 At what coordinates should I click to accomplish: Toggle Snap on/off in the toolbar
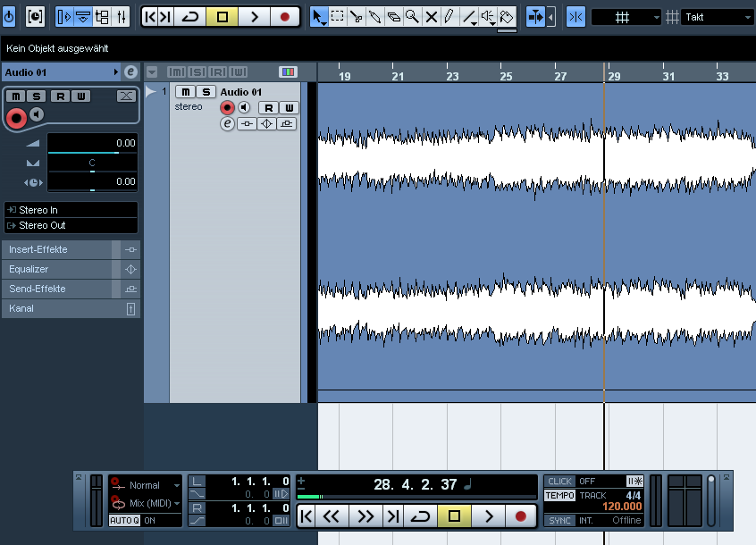[x=575, y=17]
